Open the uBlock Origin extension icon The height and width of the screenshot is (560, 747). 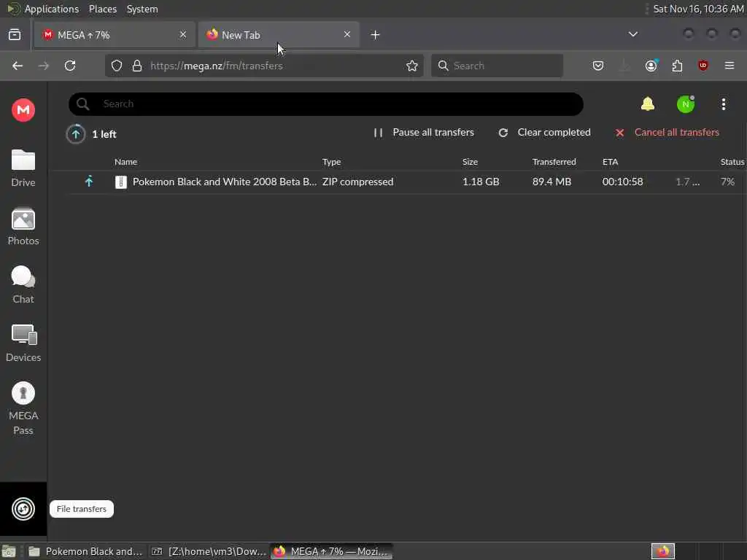click(703, 66)
